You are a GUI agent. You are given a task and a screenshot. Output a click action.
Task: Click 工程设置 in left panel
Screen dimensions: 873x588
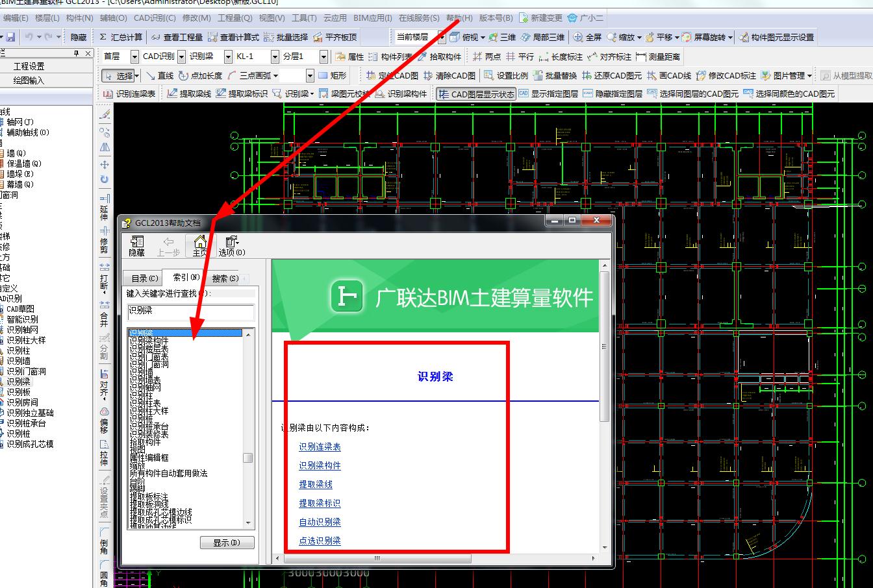[x=29, y=66]
